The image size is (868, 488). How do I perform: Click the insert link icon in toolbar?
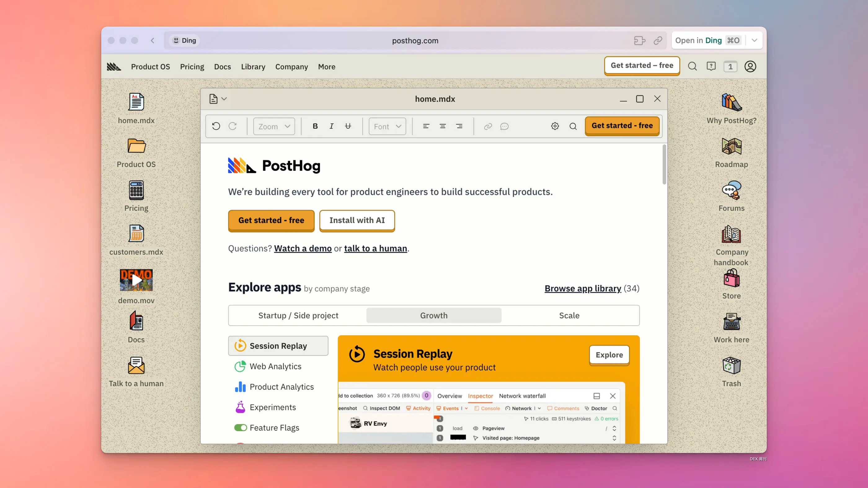click(x=488, y=126)
